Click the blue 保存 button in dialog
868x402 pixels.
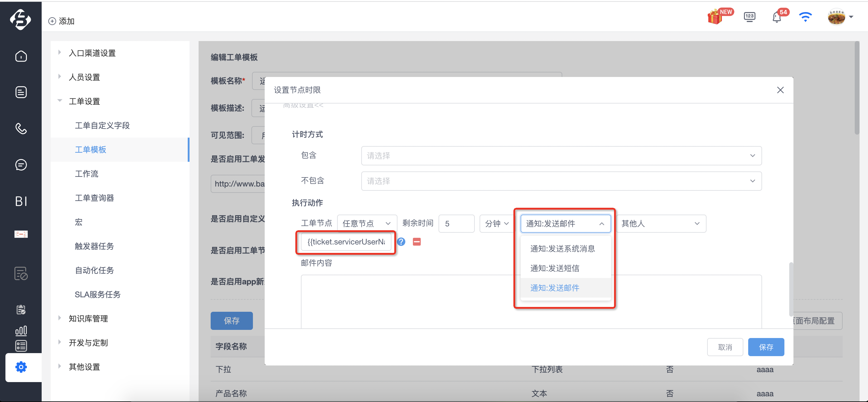pyautogui.click(x=766, y=347)
